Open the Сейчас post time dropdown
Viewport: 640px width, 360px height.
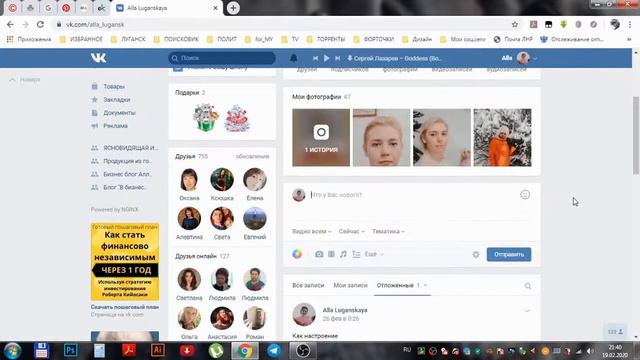point(351,231)
